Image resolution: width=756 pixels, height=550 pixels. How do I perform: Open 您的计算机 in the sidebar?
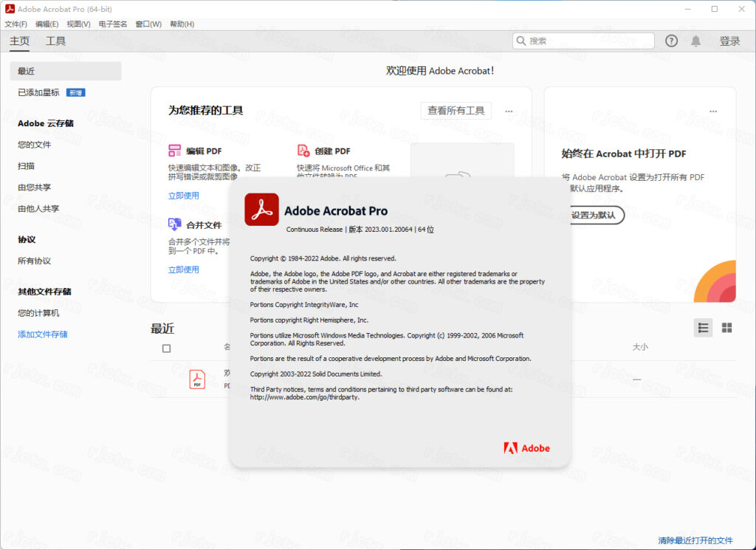pyautogui.click(x=38, y=313)
